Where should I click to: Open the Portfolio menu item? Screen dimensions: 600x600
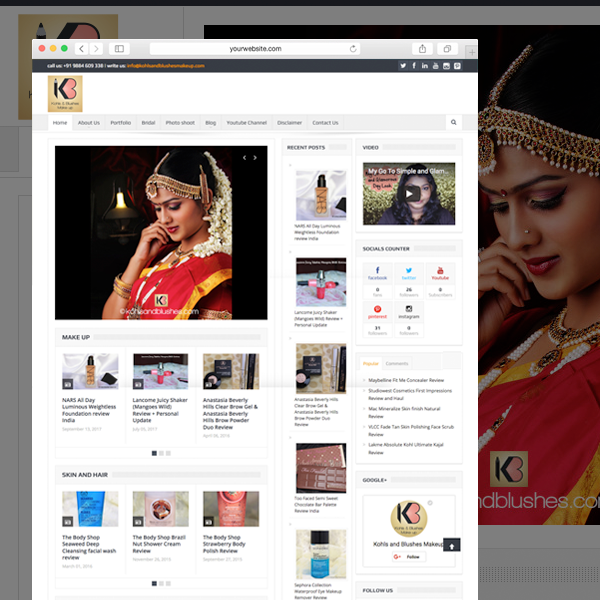[x=121, y=123]
